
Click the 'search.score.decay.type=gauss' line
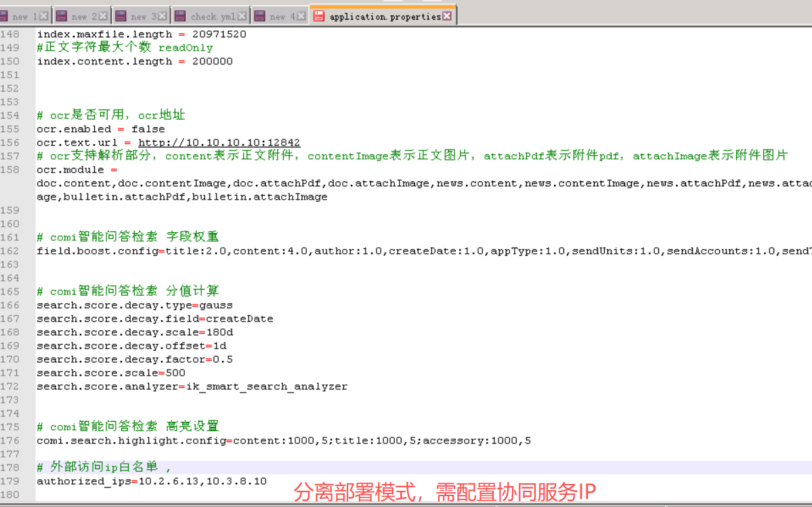(135, 305)
